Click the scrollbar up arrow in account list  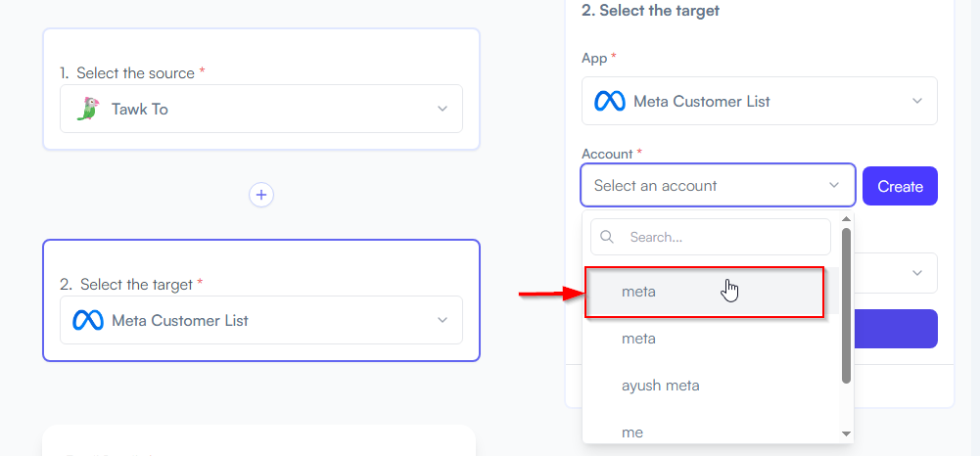[846, 218]
